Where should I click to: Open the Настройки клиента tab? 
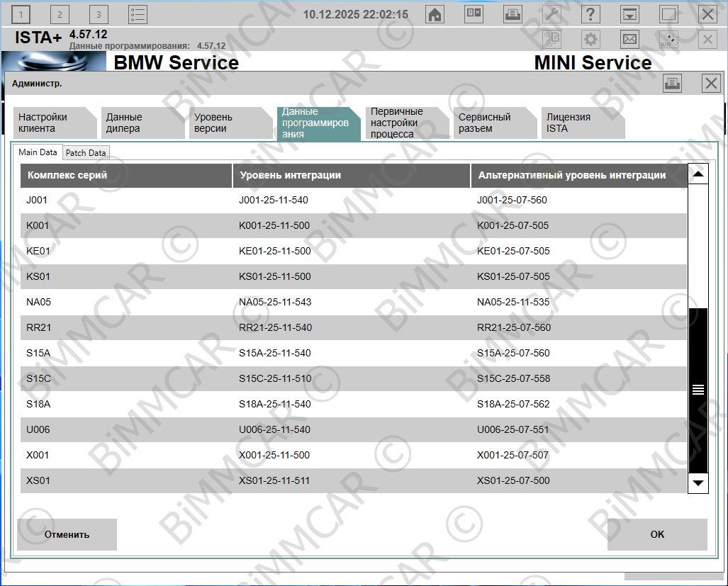click(x=54, y=123)
